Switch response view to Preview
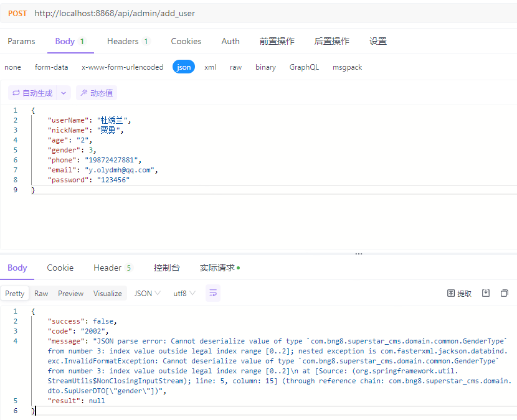 (x=70, y=293)
